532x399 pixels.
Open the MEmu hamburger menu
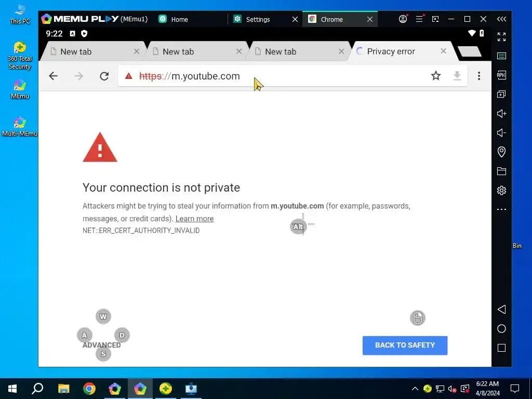[x=420, y=19]
